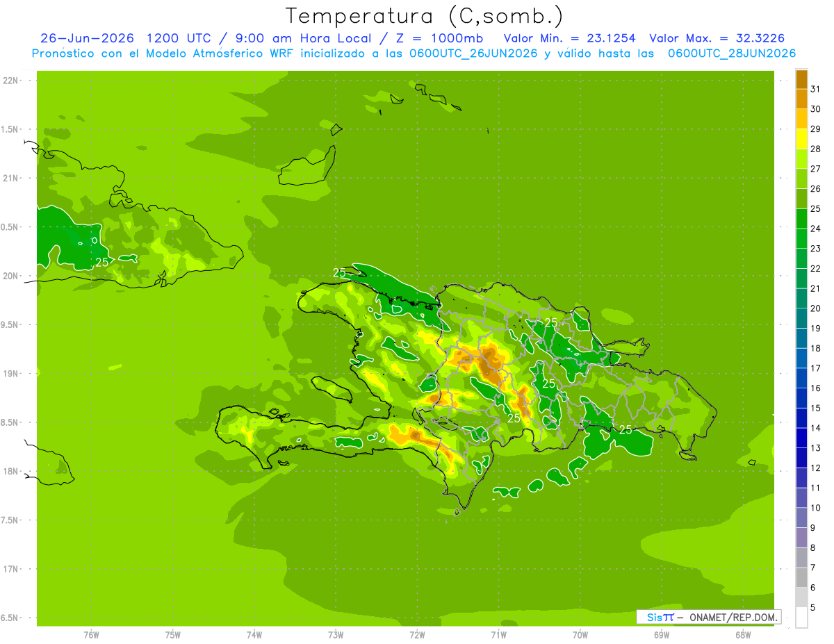Click 'Valor Min. = 23.1254' text
Screen dimensions: 834x644
coord(569,38)
